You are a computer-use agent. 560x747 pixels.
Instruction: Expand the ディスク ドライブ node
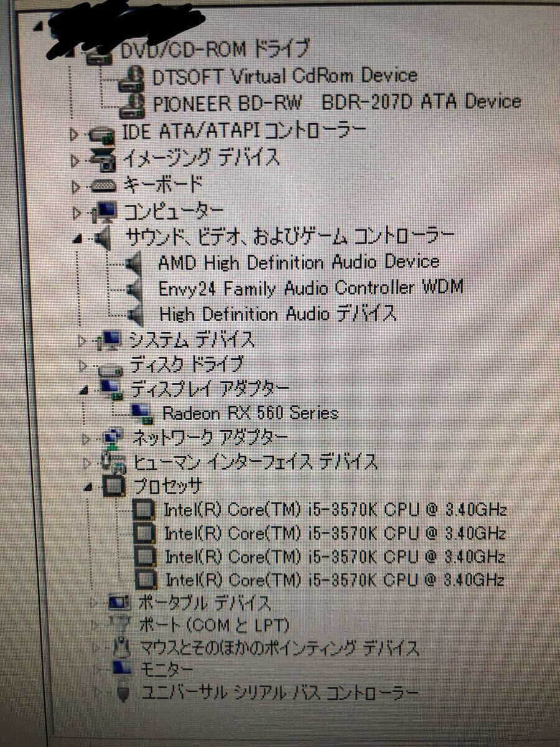pyautogui.click(x=83, y=367)
